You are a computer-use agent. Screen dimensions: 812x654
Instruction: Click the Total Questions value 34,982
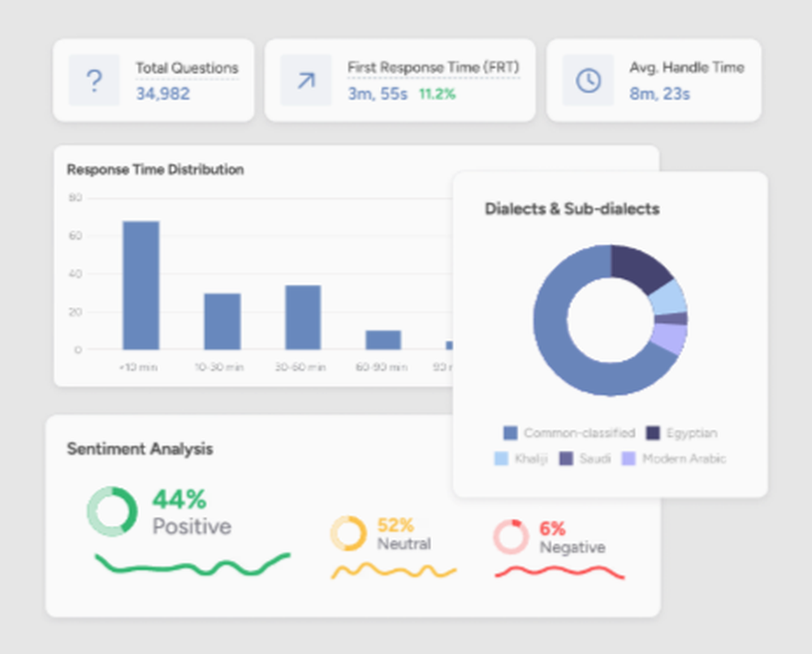tap(162, 93)
